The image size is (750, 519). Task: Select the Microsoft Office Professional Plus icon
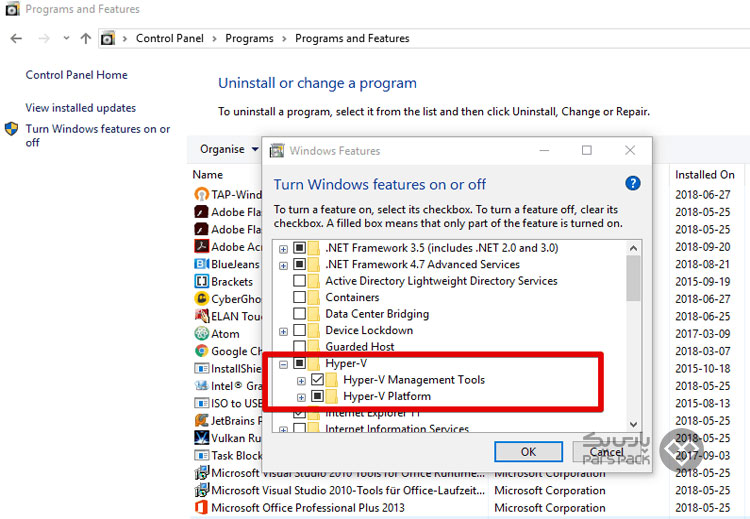coord(201,508)
